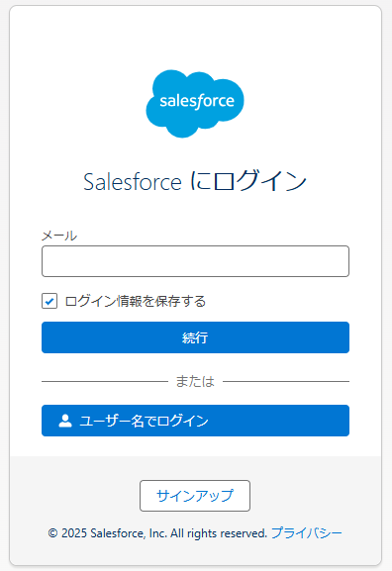
Task: Click the horizontal line left of または
Action: [105, 381]
